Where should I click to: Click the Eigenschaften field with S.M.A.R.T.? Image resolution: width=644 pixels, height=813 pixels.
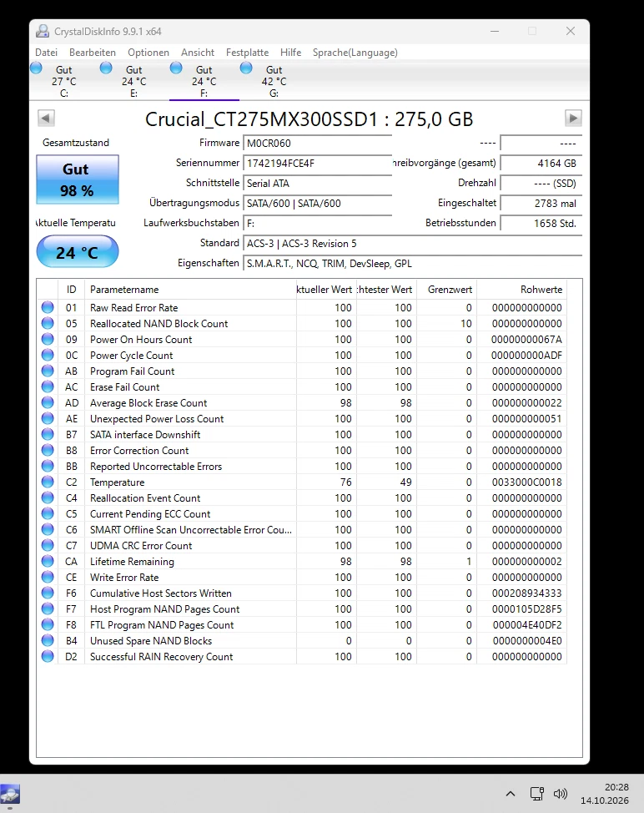click(x=412, y=264)
